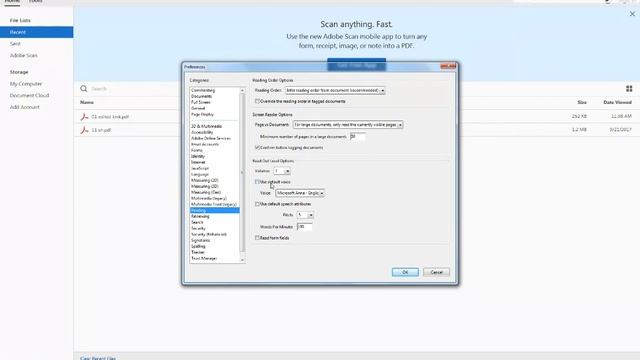
Task: Open the Volume dropdown
Action: (x=282, y=171)
